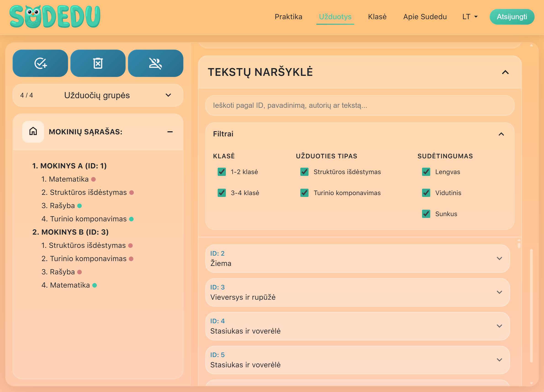544x392 pixels.
Task: Click the remove students crossed-person icon
Action: click(156, 64)
